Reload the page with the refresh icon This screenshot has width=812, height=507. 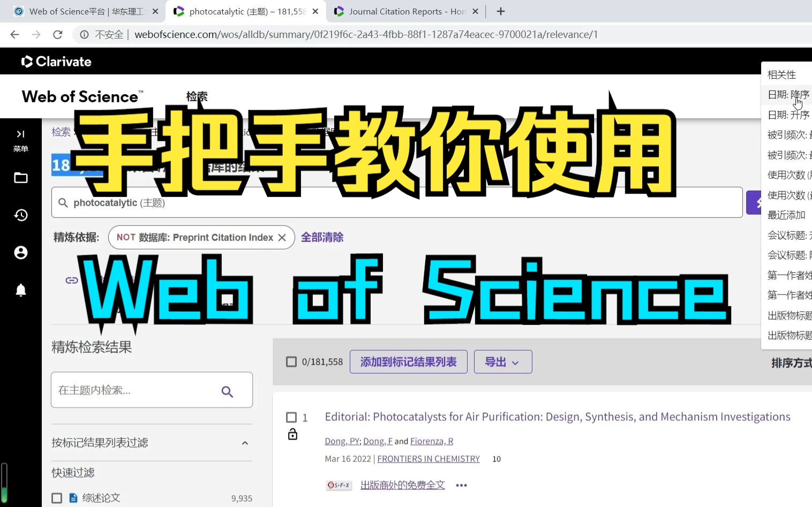coord(58,35)
